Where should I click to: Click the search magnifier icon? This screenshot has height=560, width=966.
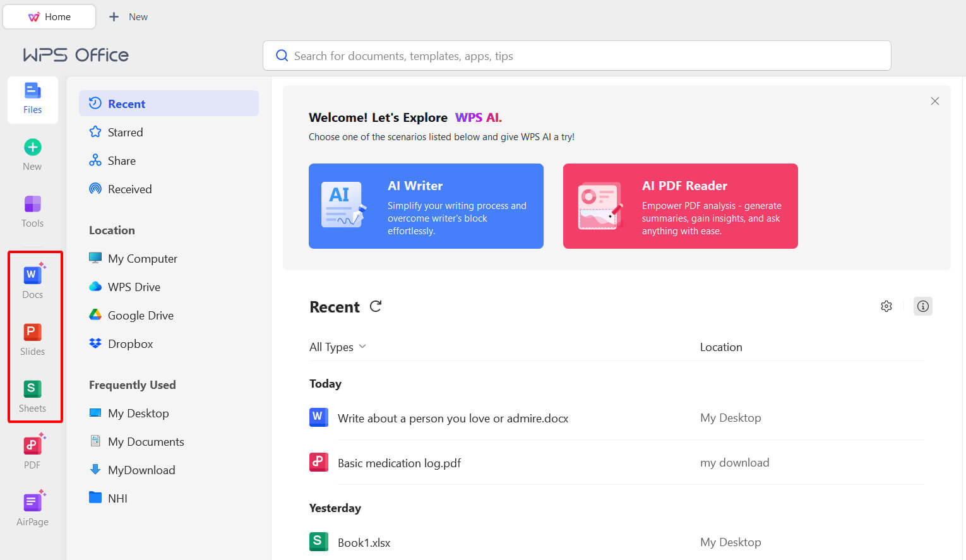[x=282, y=56]
